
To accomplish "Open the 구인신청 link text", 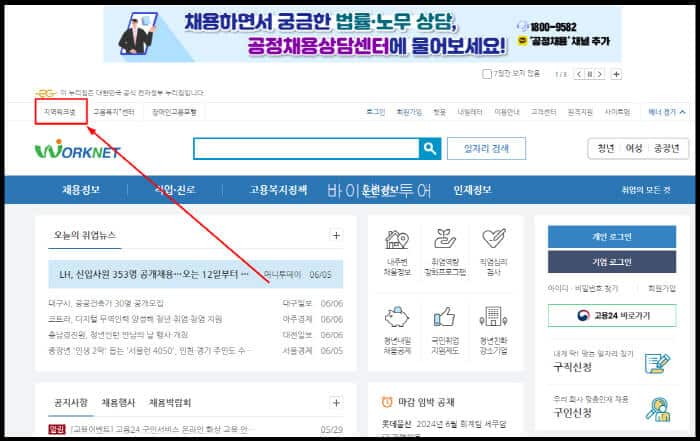I will 572,412.
